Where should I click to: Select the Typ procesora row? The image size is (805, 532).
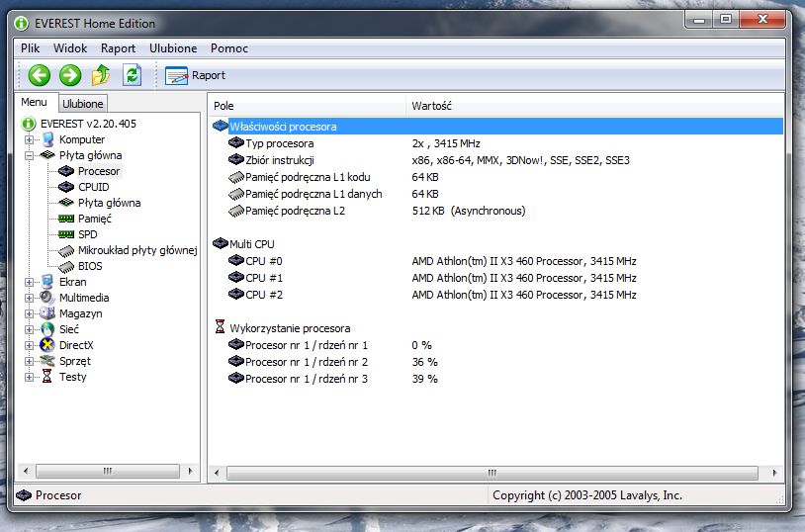pyautogui.click(x=497, y=143)
